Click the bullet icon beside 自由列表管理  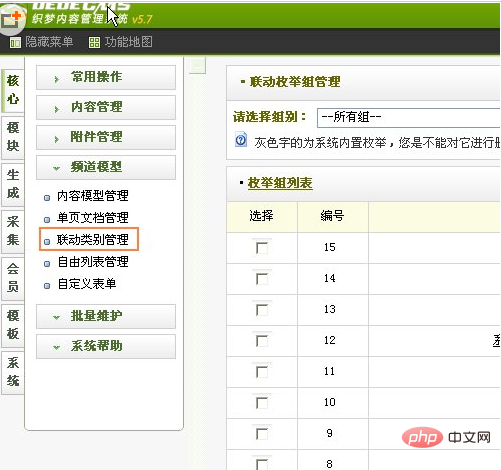coord(47,264)
